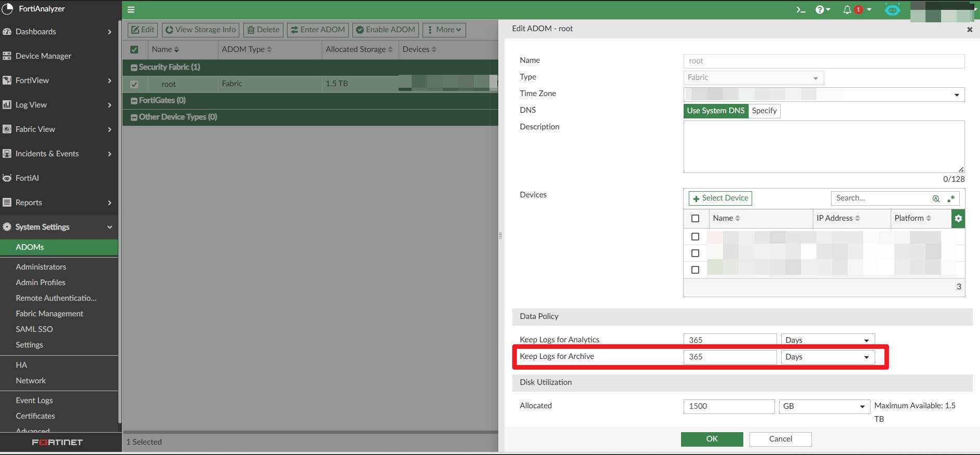Open the Type dropdown showing Fabric
980x455 pixels.
tap(753, 78)
